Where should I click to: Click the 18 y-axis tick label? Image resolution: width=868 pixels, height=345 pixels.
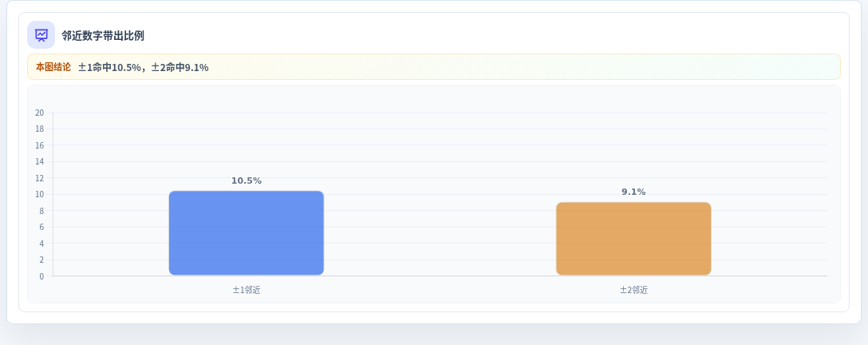[39, 129]
